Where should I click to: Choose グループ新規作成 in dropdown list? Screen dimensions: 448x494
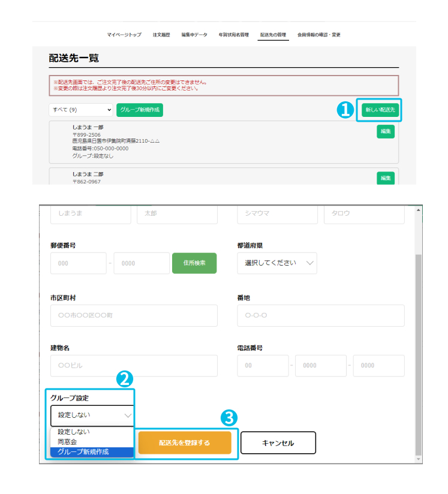pos(92,452)
